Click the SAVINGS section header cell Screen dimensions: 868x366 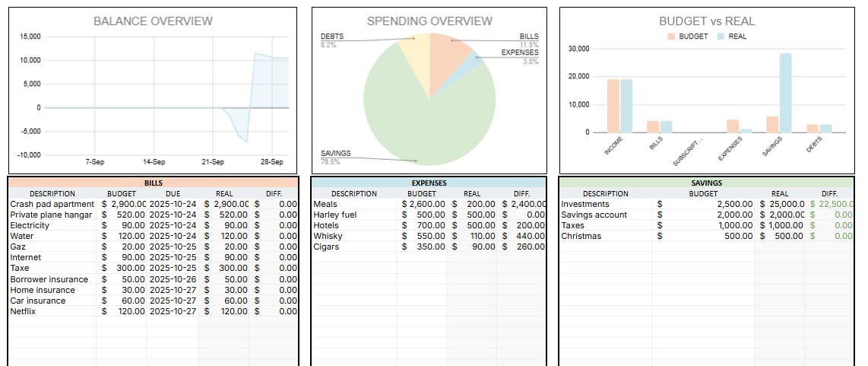tap(707, 183)
